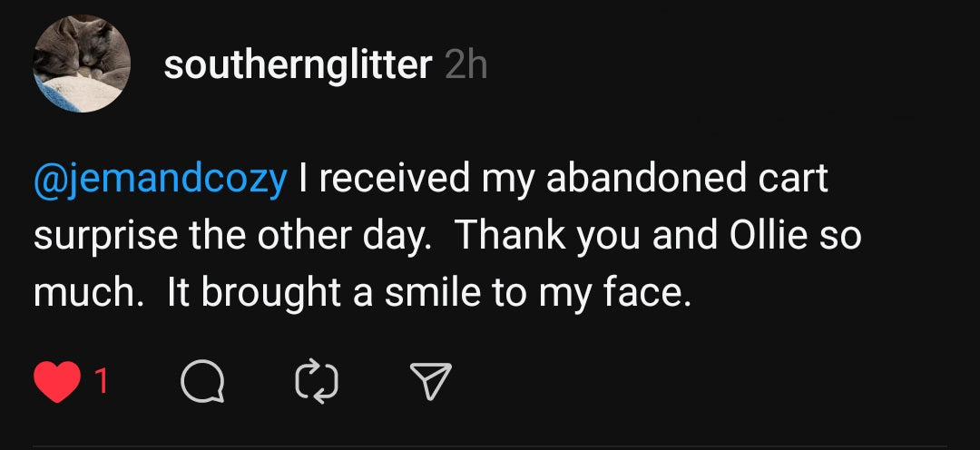Click the 2h timestamp
This screenshot has width=980, height=450.
pos(466,65)
